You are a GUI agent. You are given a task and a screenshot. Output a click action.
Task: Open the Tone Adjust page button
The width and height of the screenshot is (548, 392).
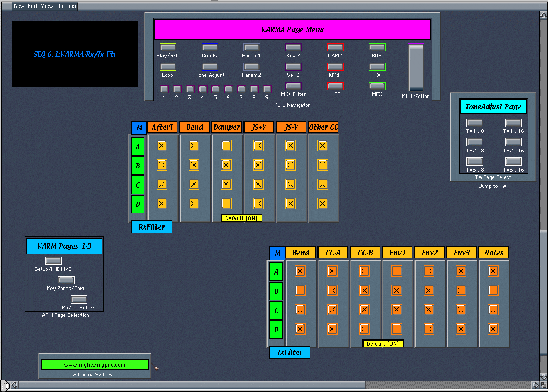[210, 67]
